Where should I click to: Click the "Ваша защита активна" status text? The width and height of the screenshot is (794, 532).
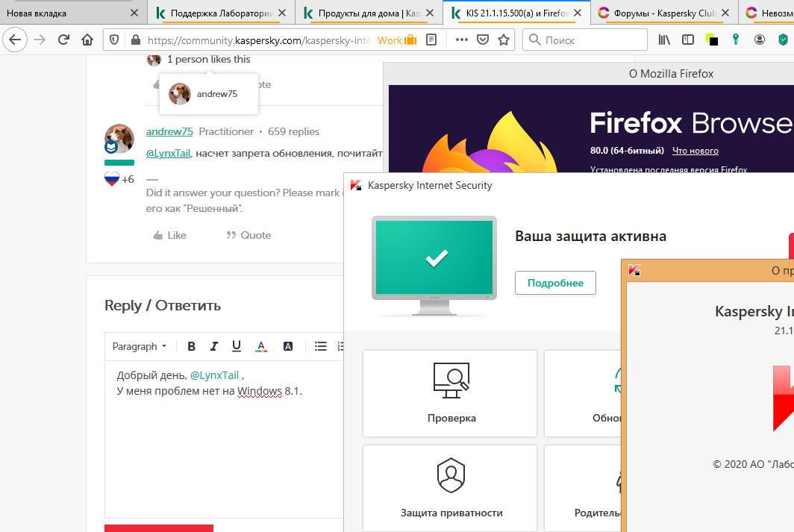click(x=590, y=237)
